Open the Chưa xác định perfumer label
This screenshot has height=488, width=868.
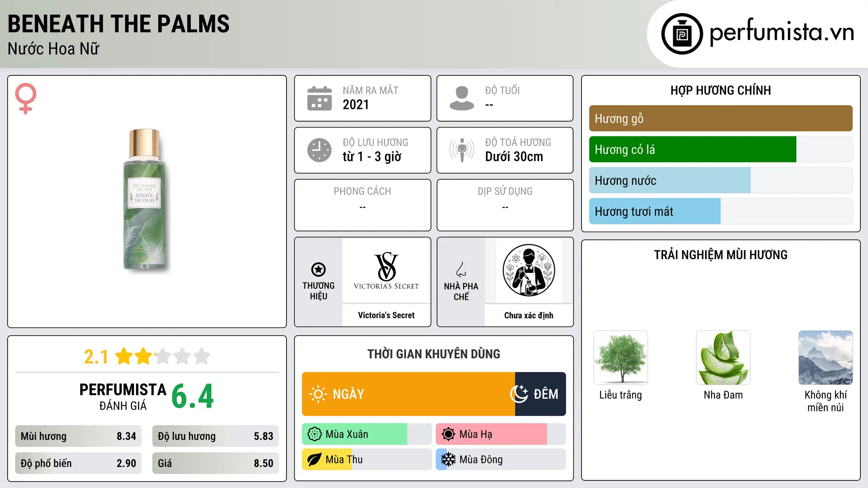coord(529,315)
